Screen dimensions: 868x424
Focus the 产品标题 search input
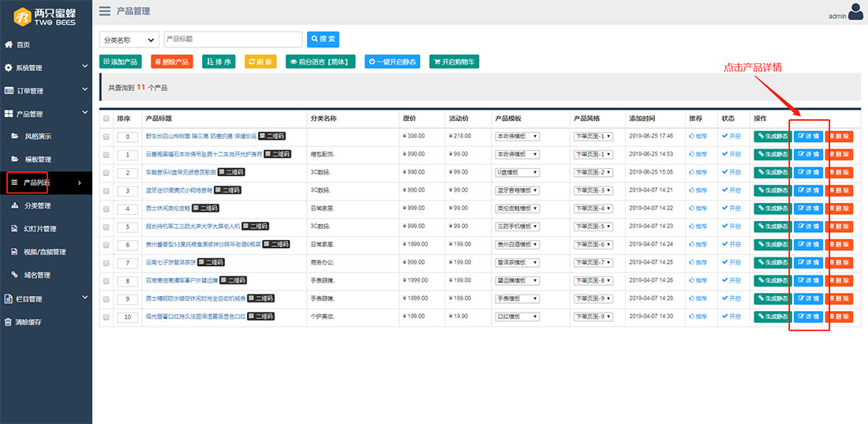(x=233, y=39)
